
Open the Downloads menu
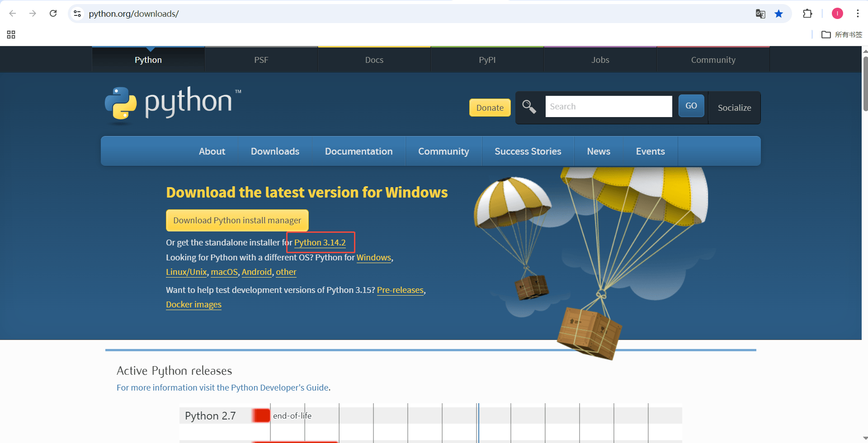coord(275,151)
